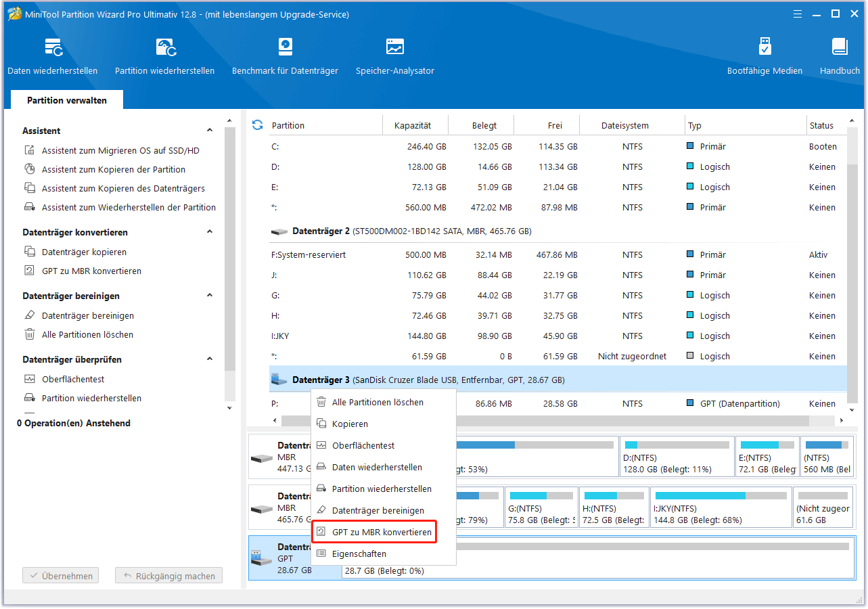The height and width of the screenshot is (609, 868).
Task: Sort by Belegt column header
Action: [x=482, y=125]
